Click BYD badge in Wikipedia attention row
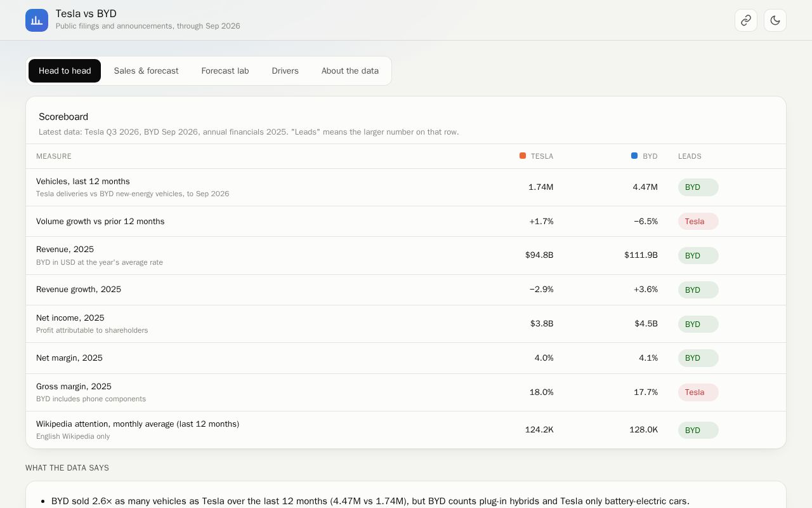The image size is (812, 508). click(698, 431)
